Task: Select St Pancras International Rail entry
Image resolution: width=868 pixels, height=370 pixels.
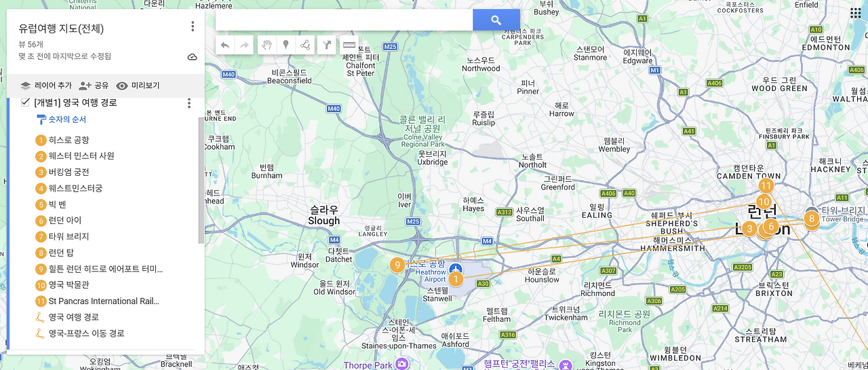Action: click(x=104, y=301)
